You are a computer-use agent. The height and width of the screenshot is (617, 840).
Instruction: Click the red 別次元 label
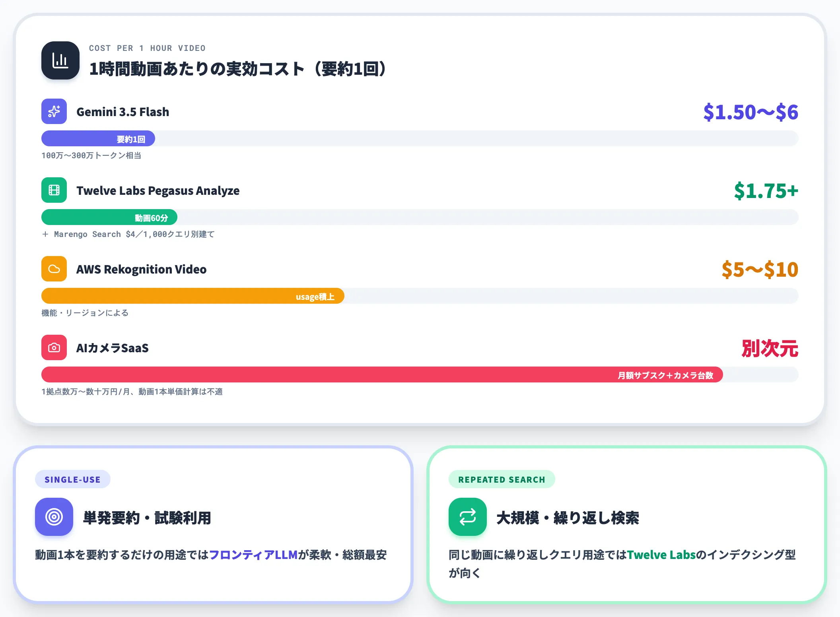(770, 348)
